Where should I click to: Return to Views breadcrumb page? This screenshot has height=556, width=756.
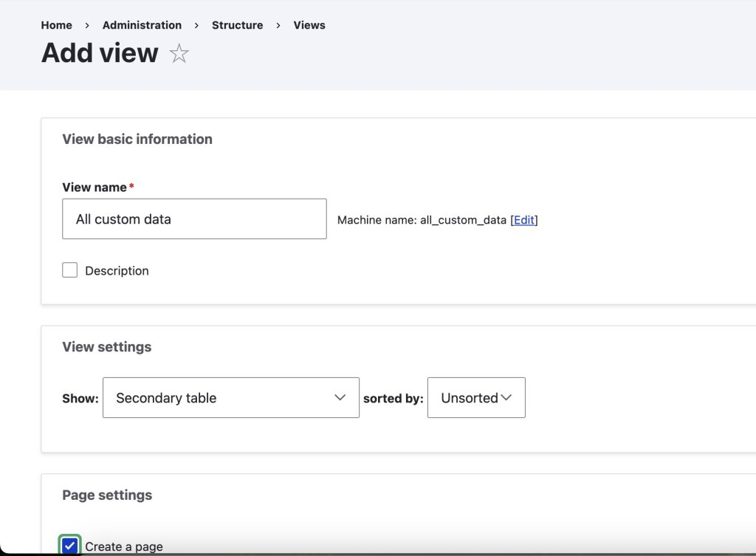click(309, 25)
